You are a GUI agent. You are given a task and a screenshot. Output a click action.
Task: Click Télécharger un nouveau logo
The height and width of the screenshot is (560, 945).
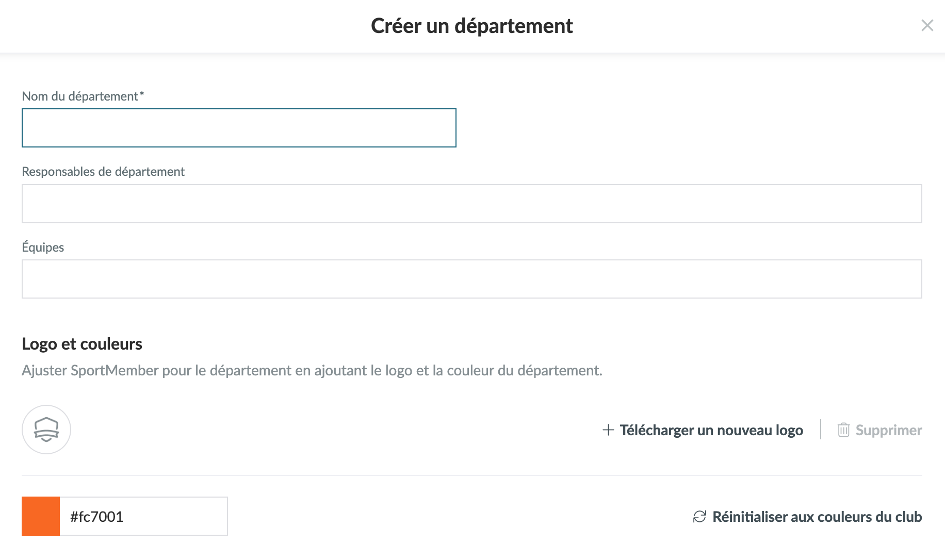click(711, 430)
